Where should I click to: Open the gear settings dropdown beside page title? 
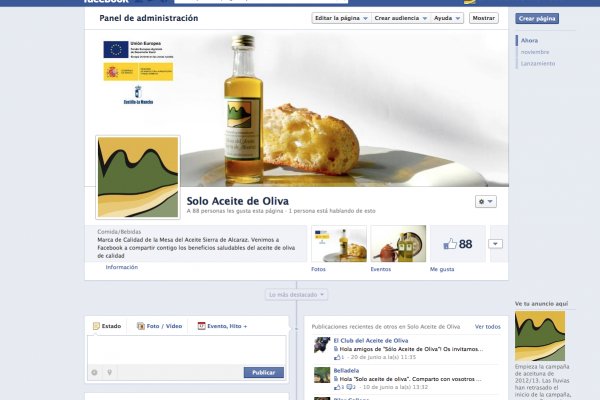point(486,201)
